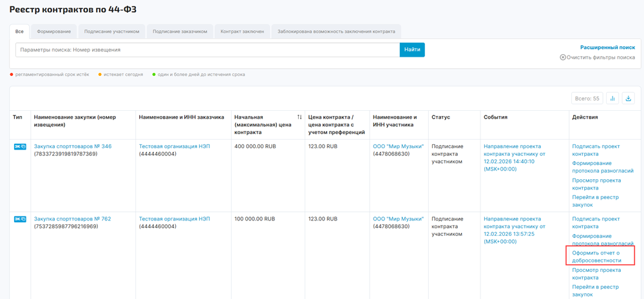The height and width of the screenshot is (299, 644).
Task: Open 'Оформить отчет о добросовестности' link
Action: 596,256
